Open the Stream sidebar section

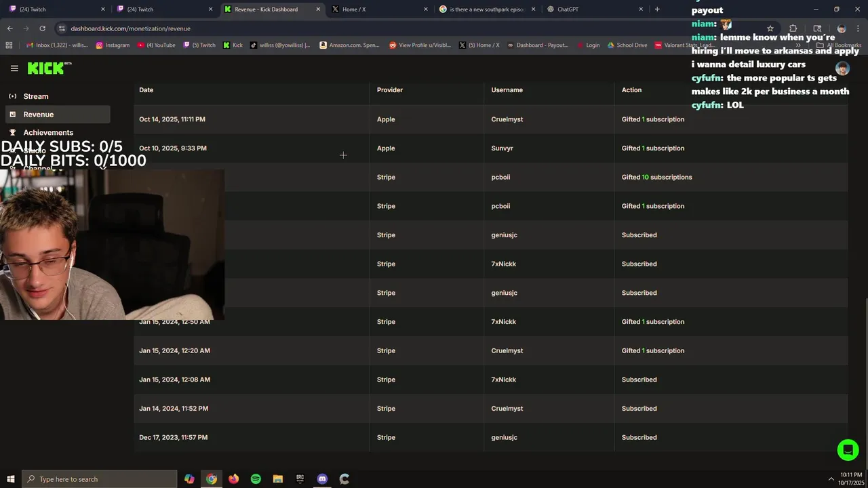click(35, 96)
